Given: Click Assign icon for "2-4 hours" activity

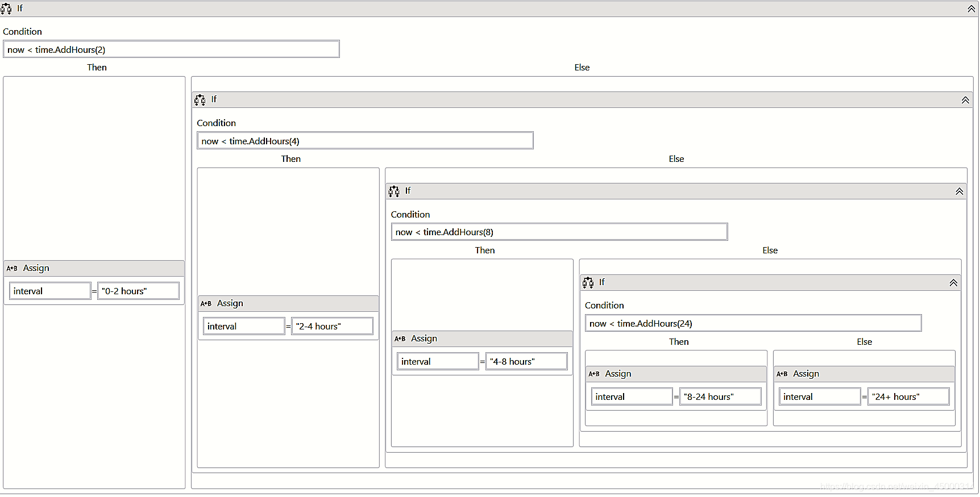Looking at the screenshot, I should pos(206,303).
